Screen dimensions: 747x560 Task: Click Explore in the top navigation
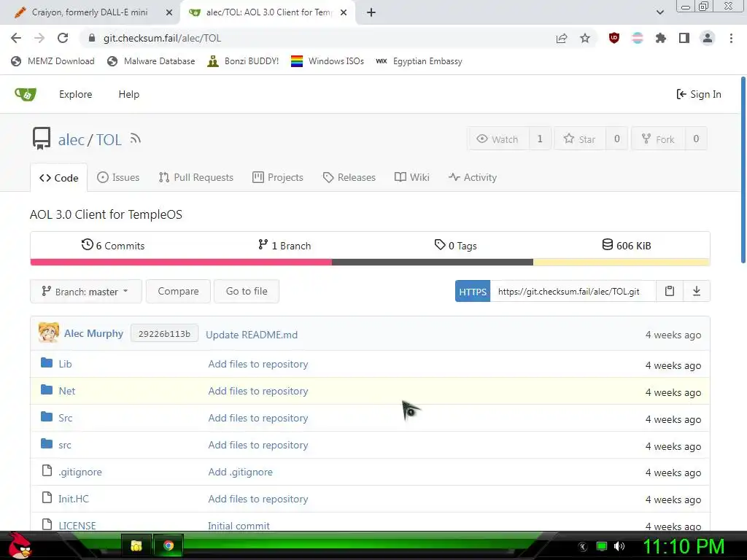(x=75, y=94)
